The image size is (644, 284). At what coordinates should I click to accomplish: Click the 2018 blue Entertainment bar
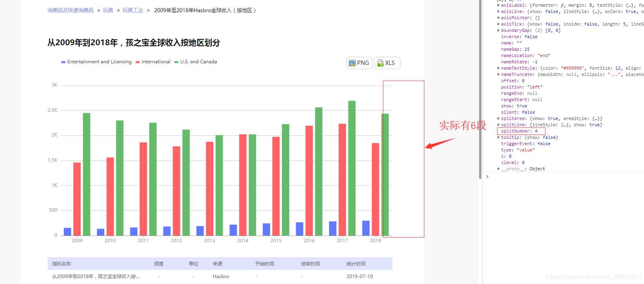[x=366, y=228]
